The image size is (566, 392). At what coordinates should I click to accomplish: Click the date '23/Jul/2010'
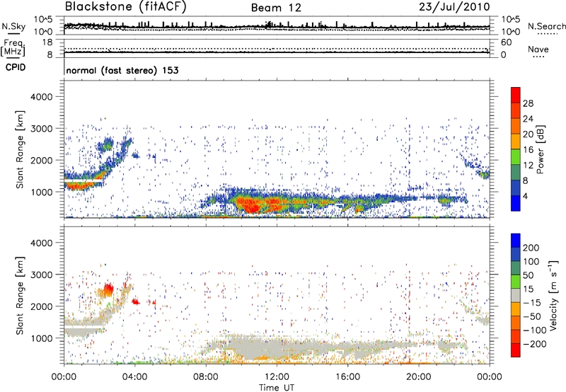454,7
